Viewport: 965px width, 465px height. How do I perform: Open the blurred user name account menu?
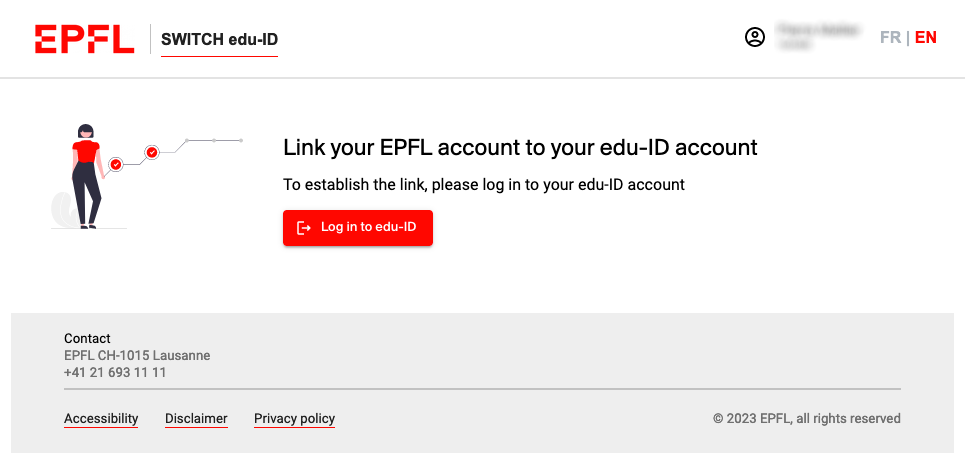(x=818, y=38)
